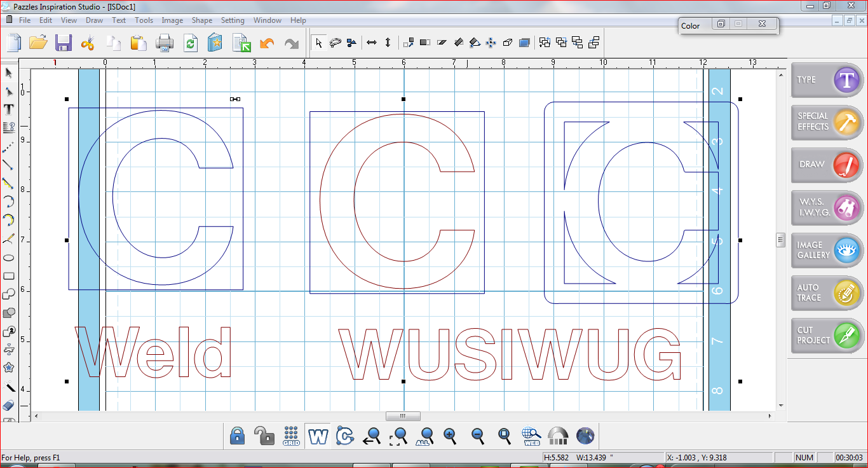Image resolution: width=868 pixels, height=468 pixels.
Task: Click the DRAW panel button
Action: 827,164
